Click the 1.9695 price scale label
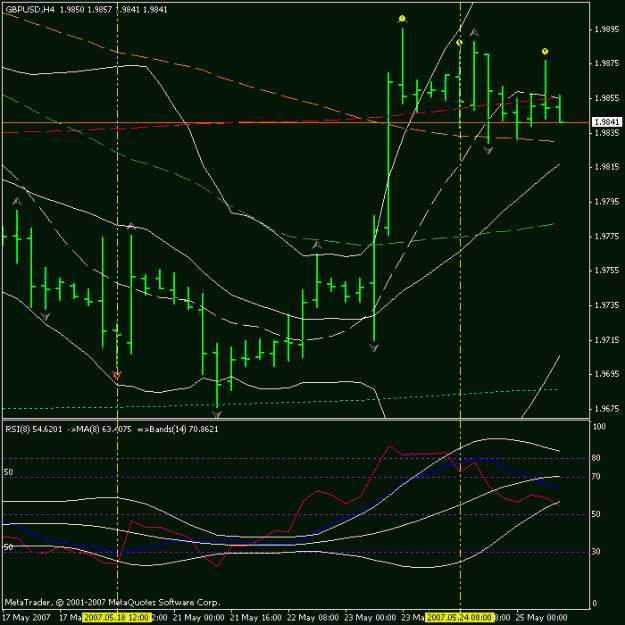This screenshot has height=625, width=625. point(607,374)
